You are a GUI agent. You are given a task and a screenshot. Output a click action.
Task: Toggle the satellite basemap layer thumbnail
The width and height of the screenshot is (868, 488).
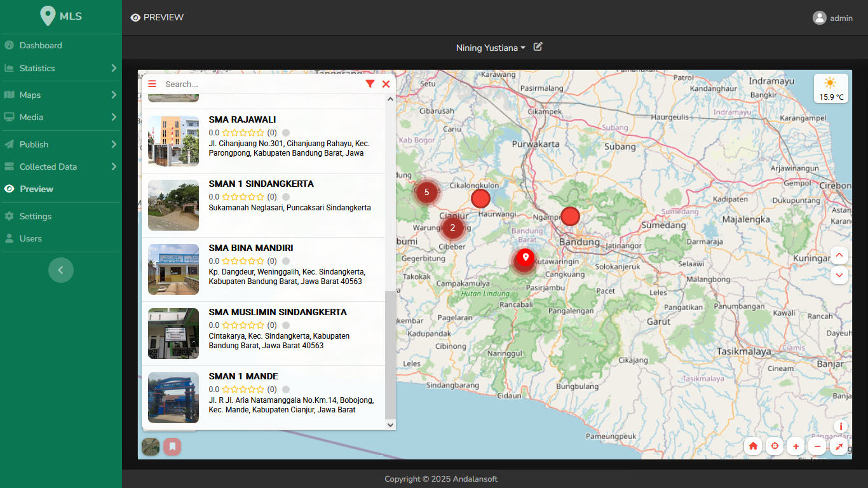click(151, 447)
